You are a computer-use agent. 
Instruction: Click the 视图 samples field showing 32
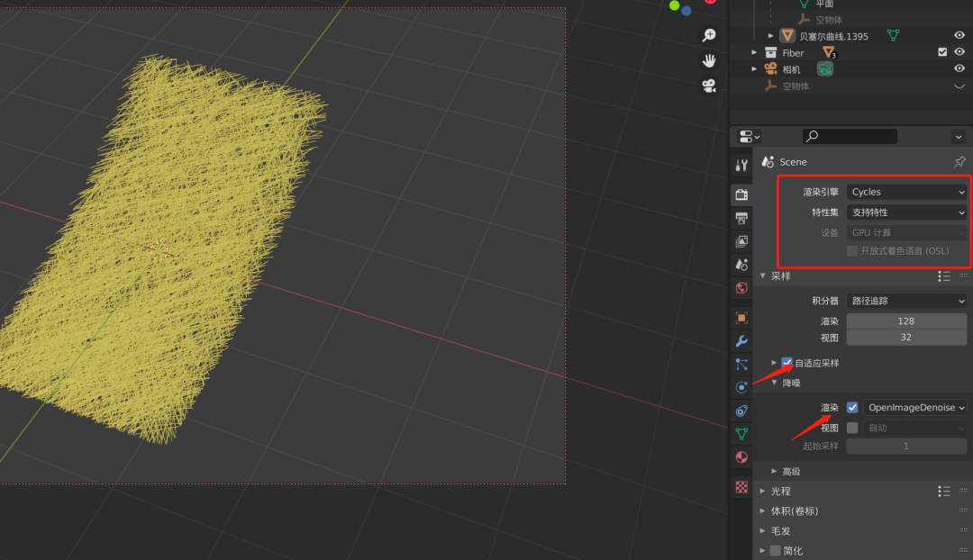click(x=906, y=338)
